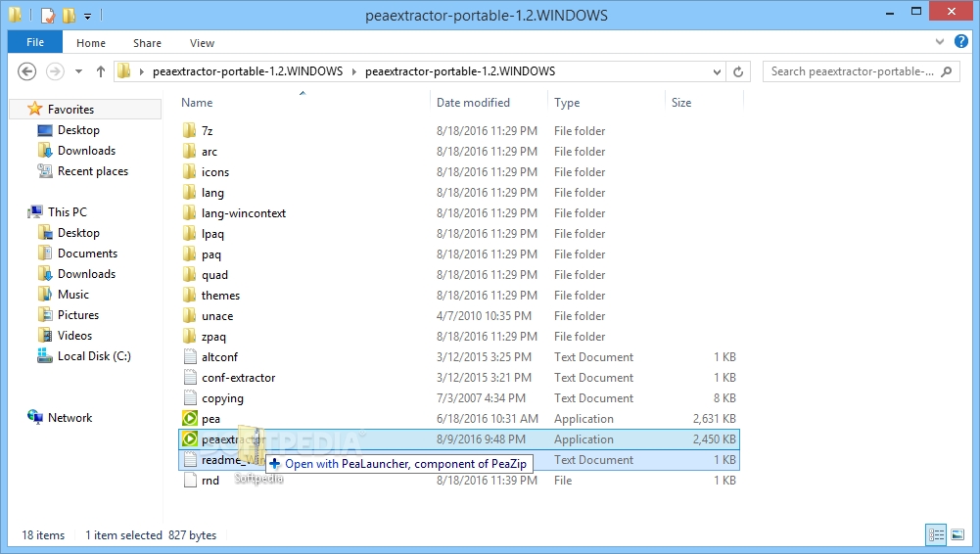Image resolution: width=980 pixels, height=554 pixels.
Task: Select the icons folder icon
Action: pyautogui.click(x=189, y=171)
